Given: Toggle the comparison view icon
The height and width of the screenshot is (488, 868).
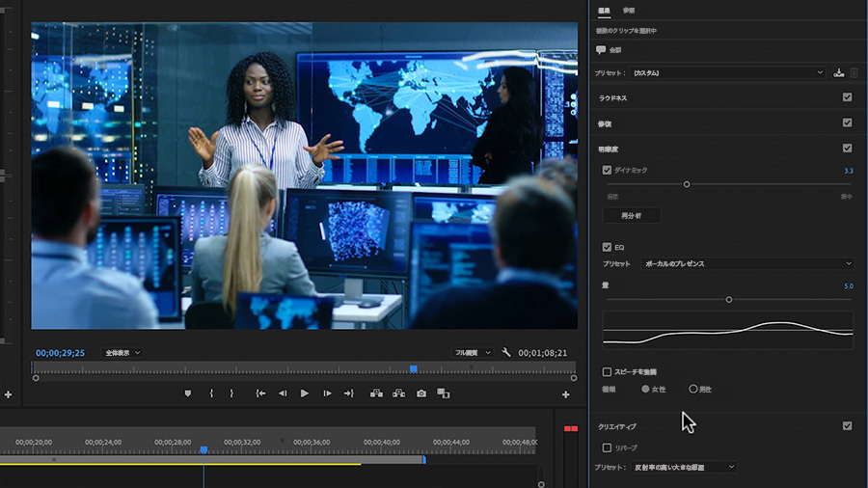Looking at the screenshot, I should coord(444,393).
